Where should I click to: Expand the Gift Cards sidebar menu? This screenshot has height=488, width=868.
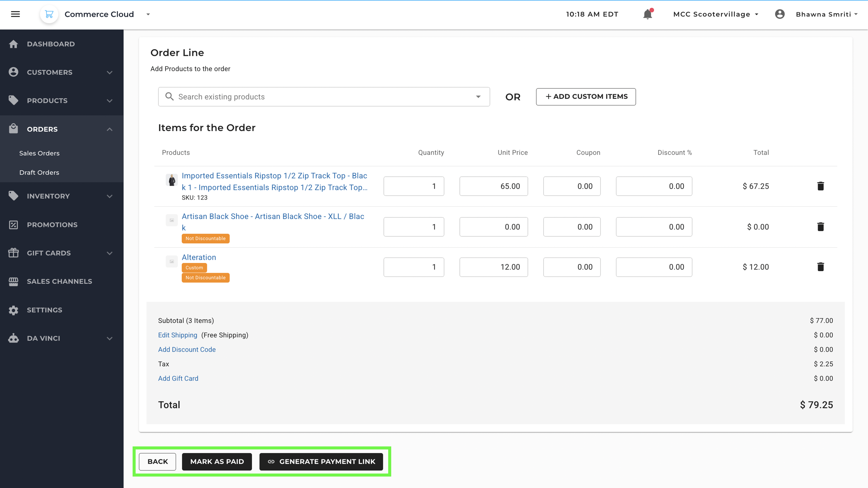[109, 253]
